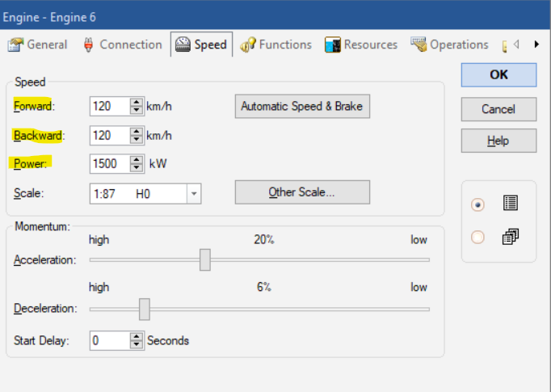
Task: Click the partially hidden tab icon after Operations
Action: 505,46
